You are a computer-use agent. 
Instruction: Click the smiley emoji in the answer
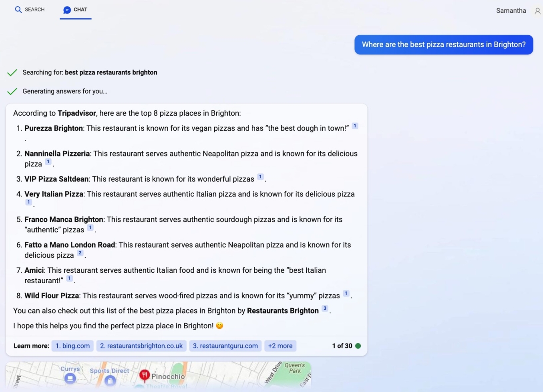(x=219, y=326)
